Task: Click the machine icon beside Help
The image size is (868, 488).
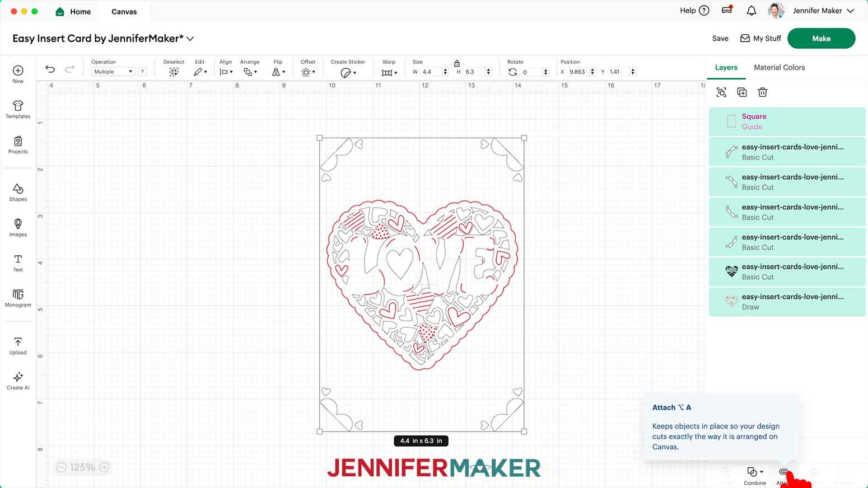Action: point(727,10)
